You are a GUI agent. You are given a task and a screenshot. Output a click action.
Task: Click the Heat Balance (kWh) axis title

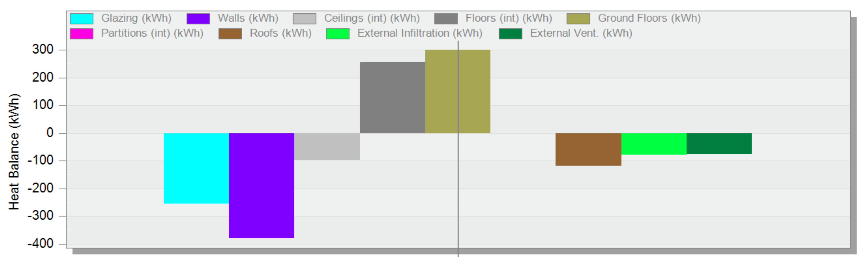point(14,152)
